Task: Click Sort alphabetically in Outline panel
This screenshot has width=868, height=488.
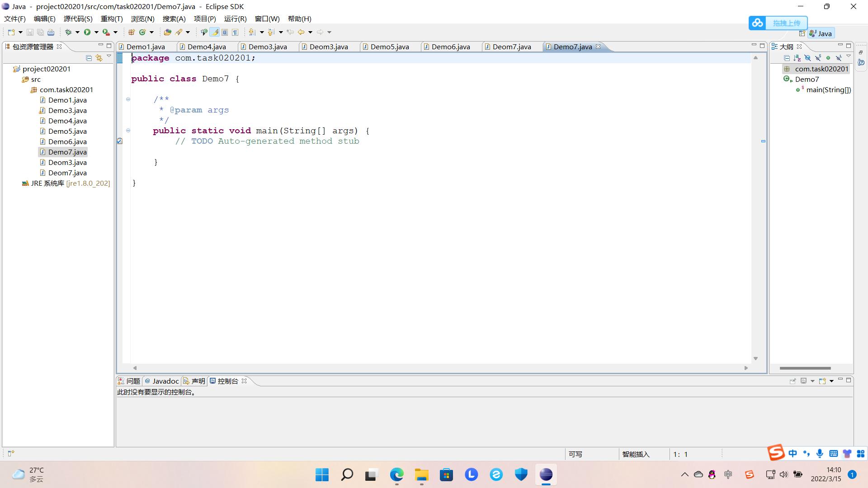Action: (797, 58)
